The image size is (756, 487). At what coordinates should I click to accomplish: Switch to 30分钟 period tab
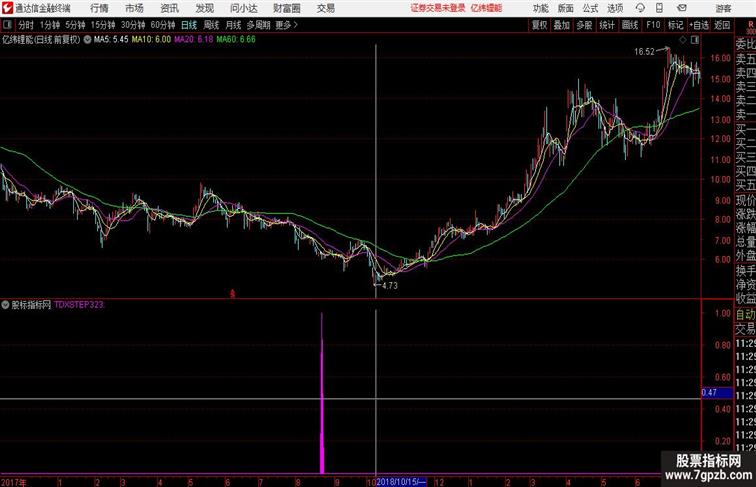(133, 25)
